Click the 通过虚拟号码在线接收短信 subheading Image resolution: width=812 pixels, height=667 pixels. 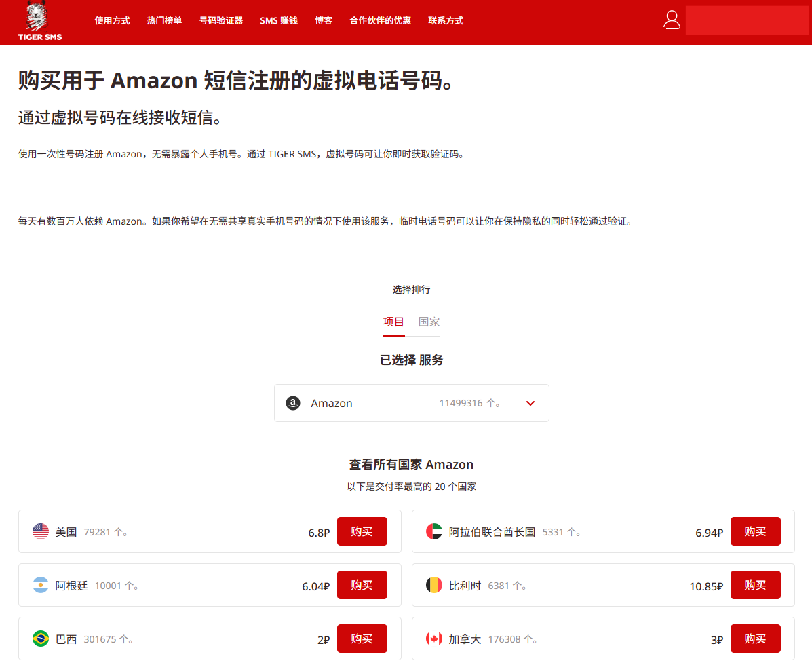coord(120,117)
